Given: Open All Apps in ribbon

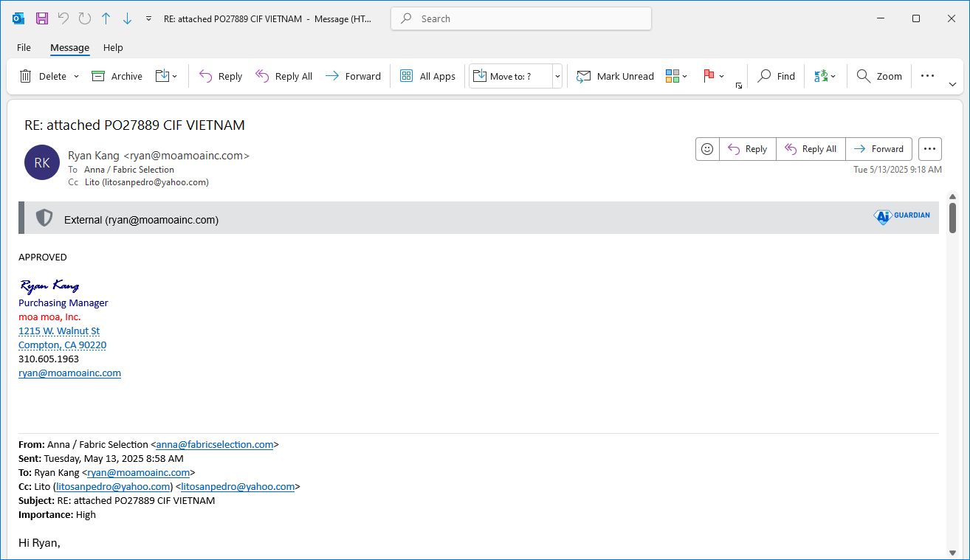Looking at the screenshot, I should click(x=427, y=76).
